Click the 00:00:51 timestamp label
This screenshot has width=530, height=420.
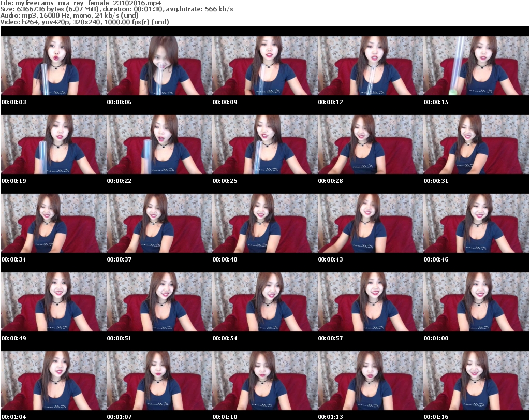[x=120, y=338]
